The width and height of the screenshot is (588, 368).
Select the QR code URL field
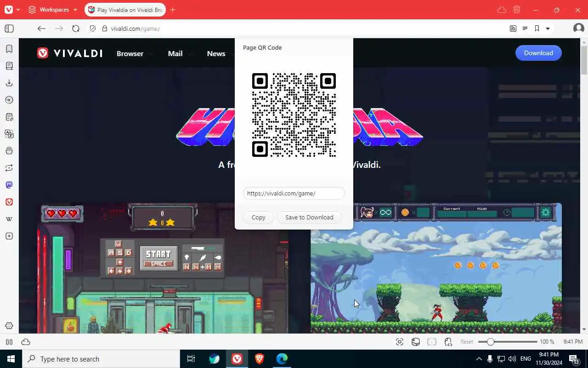[294, 193]
